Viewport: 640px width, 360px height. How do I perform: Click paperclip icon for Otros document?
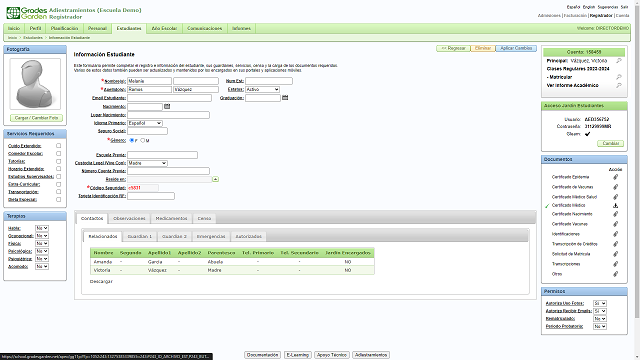click(615, 274)
